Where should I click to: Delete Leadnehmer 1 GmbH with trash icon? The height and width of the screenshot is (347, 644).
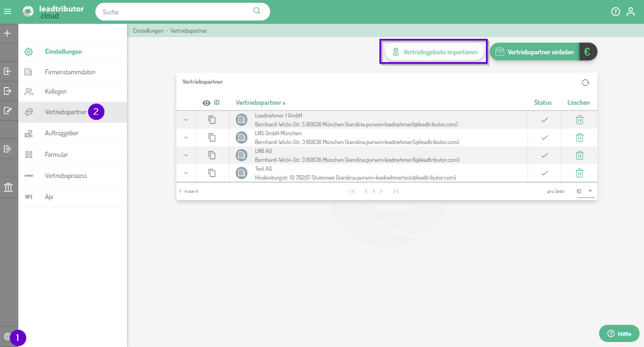point(579,120)
